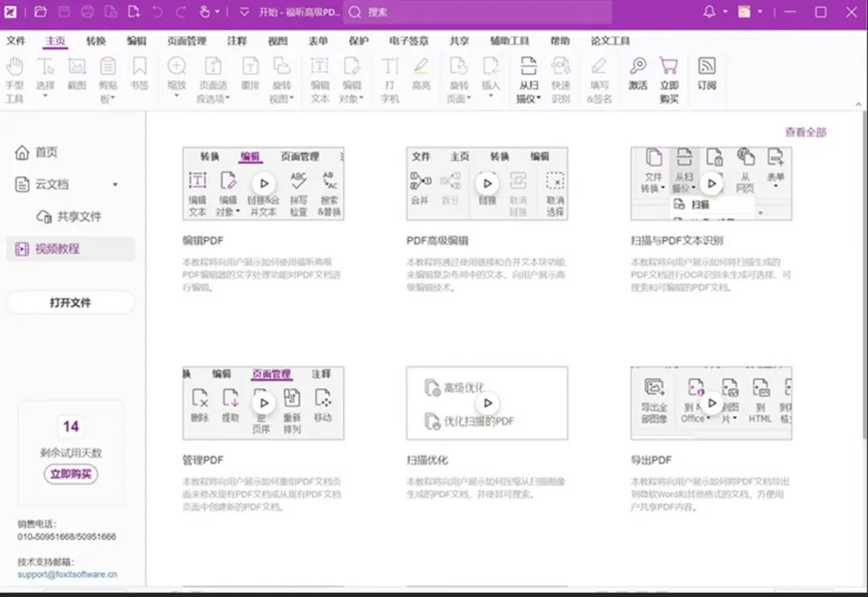The image size is (868, 597).
Task: Click the search (搜索) field in title bar
Action: click(477, 11)
